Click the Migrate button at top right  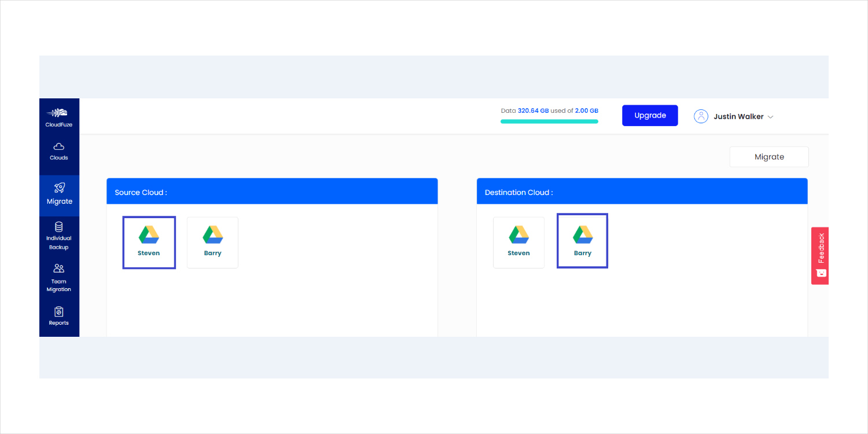pos(769,157)
